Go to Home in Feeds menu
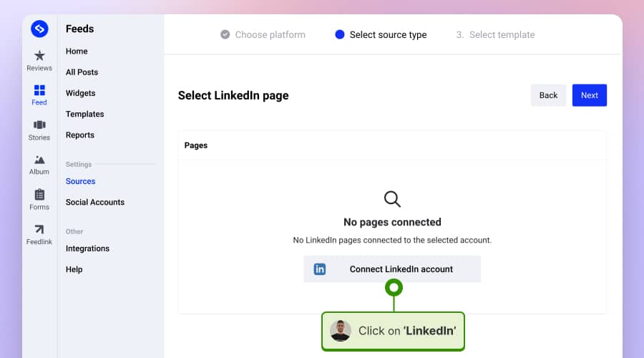 click(x=77, y=52)
